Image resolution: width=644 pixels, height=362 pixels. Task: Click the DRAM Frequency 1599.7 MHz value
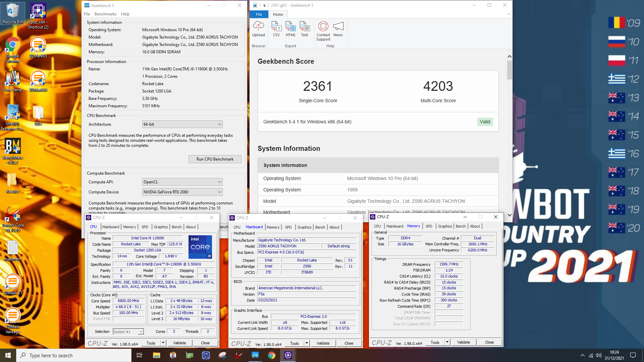tap(449, 264)
